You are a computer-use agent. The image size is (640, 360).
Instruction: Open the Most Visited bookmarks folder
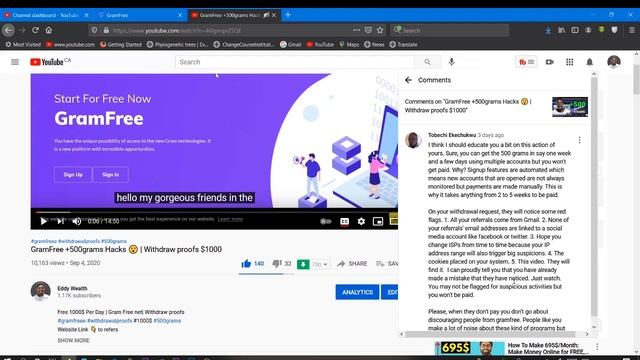click(x=23, y=44)
